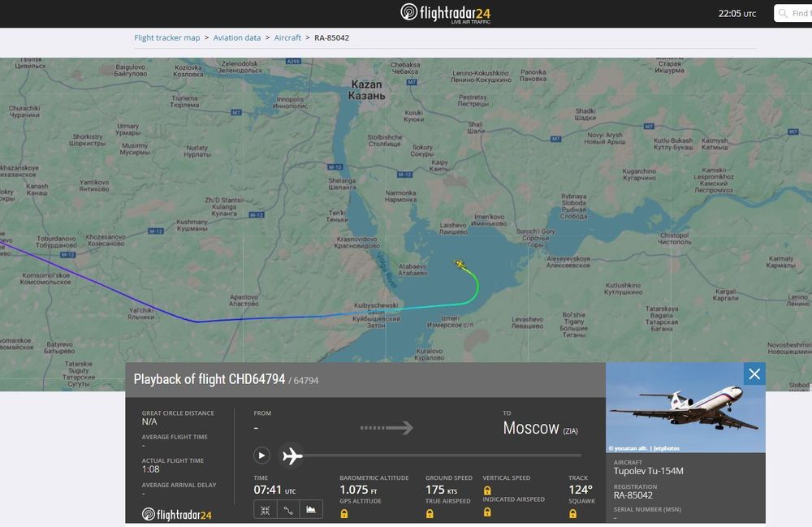The image size is (812, 527).
Task: Click the RA-85042 breadcrumb text
Action: click(331, 38)
